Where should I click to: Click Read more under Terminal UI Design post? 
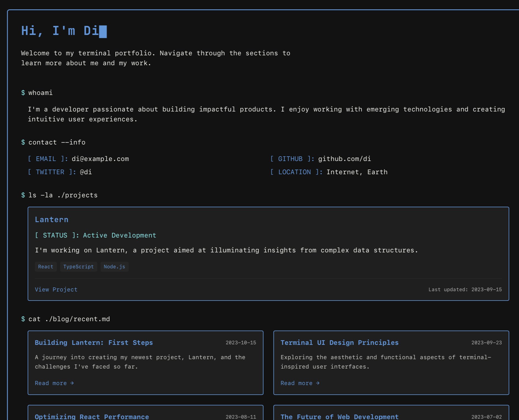pos(300,383)
